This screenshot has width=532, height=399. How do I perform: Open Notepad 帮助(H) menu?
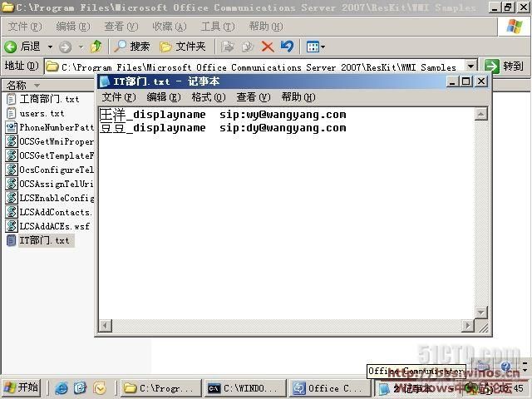[298, 97]
